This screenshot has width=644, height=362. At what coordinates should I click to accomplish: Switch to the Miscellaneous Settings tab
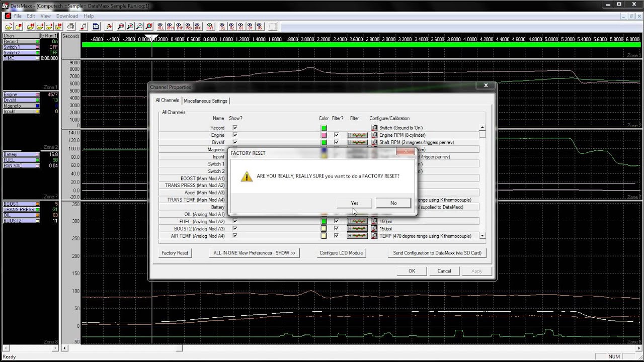pos(205,101)
